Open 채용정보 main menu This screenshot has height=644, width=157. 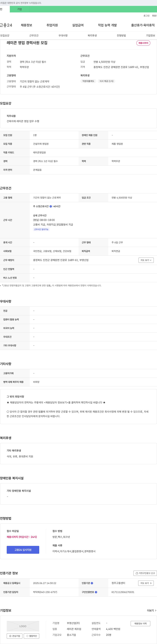26,25
